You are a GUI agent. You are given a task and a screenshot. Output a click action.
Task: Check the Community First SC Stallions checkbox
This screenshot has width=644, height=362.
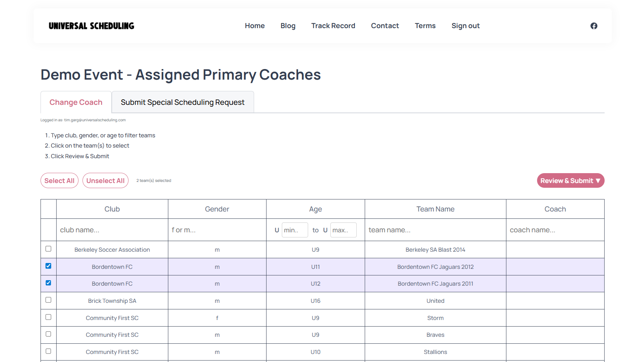pyautogui.click(x=48, y=351)
